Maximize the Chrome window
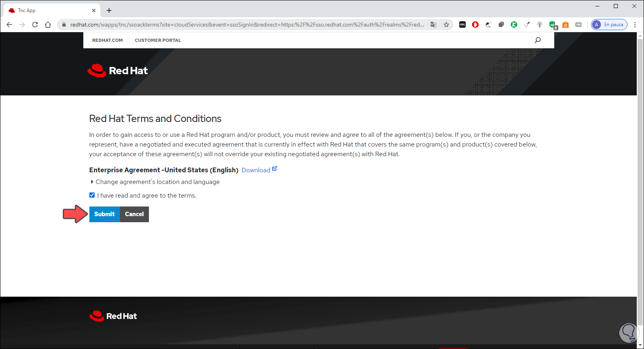 (x=616, y=6)
